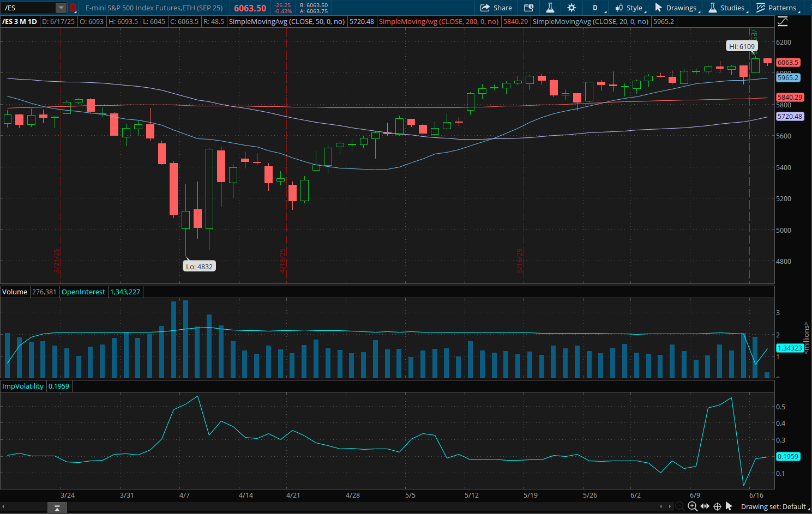The height and width of the screenshot is (514, 812).
Task: Click the ImpVolatility study label
Action: (x=23, y=386)
